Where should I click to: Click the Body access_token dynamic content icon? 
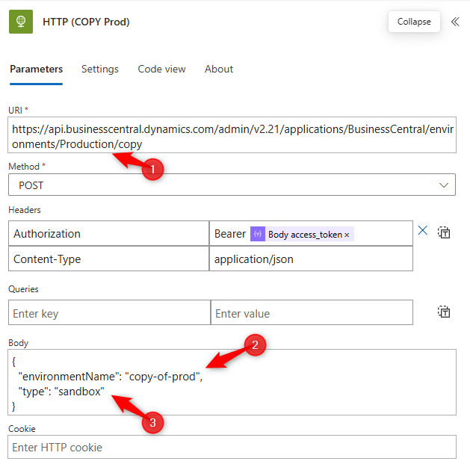pos(258,234)
